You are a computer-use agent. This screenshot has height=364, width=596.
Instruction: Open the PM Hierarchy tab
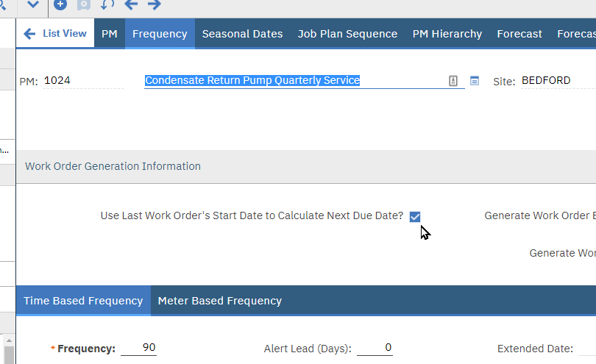pyautogui.click(x=447, y=34)
